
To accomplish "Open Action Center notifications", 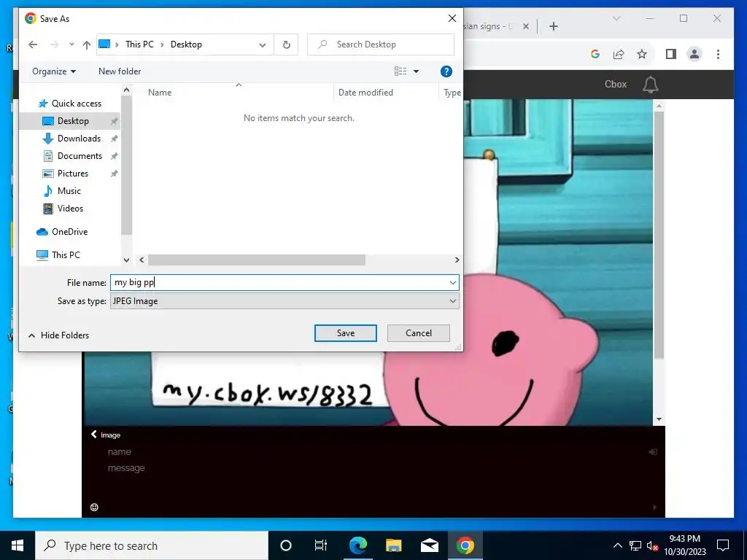I will pyautogui.click(x=723, y=545).
